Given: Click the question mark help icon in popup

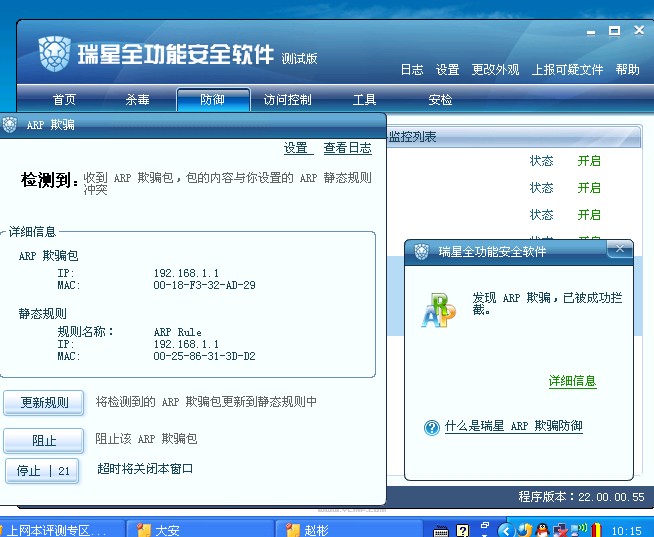Looking at the screenshot, I should coord(432,428).
